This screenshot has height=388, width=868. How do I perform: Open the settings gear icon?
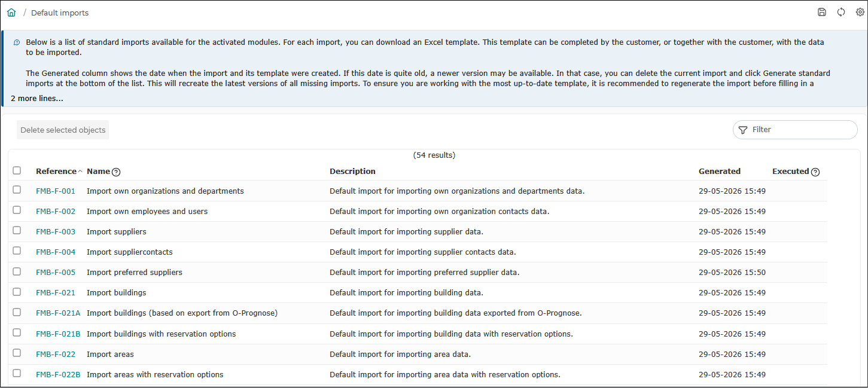[860, 13]
